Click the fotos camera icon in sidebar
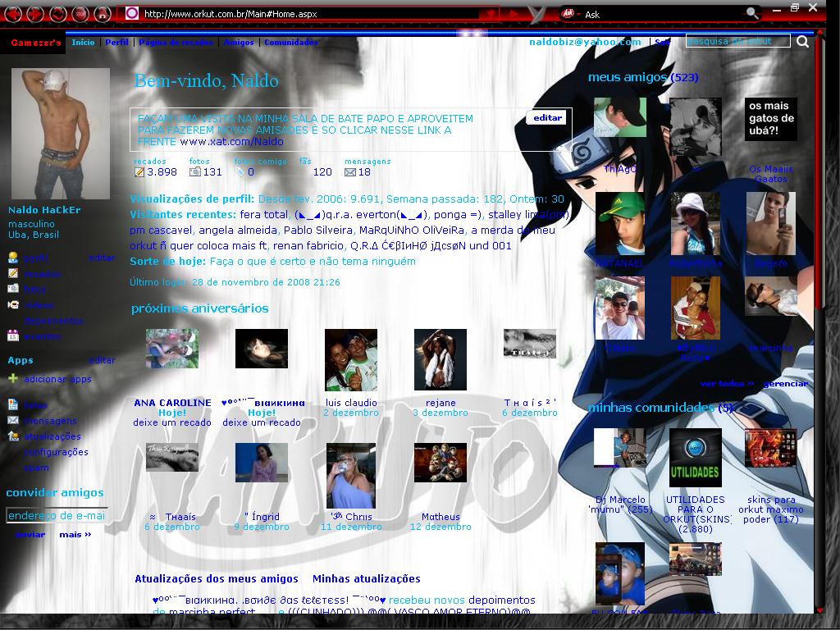The width and height of the screenshot is (840, 630). [x=13, y=288]
